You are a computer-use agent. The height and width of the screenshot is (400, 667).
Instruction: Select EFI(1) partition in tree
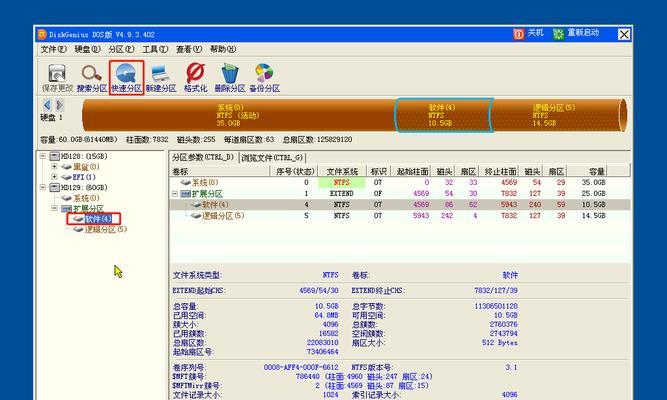(x=84, y=177)
